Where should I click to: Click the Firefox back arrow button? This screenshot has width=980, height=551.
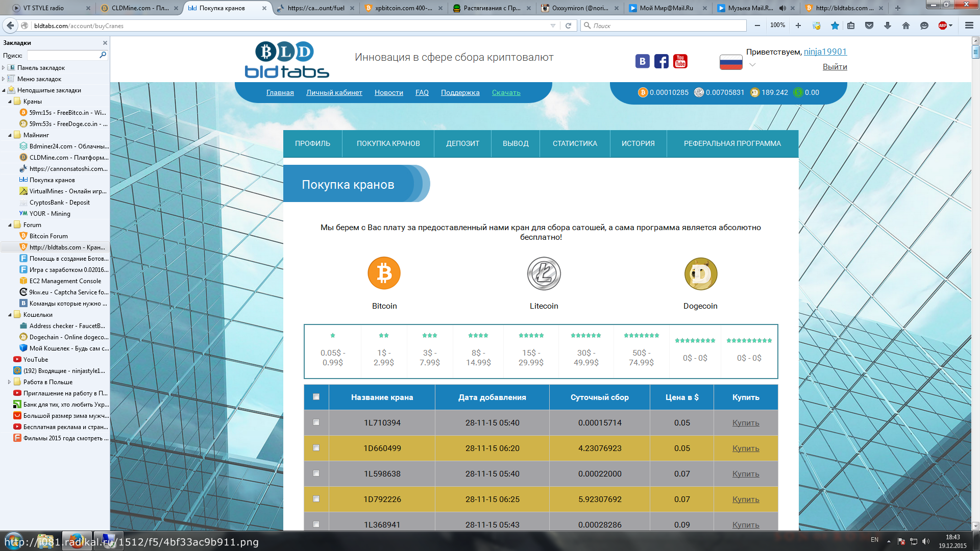coord(10,26)
